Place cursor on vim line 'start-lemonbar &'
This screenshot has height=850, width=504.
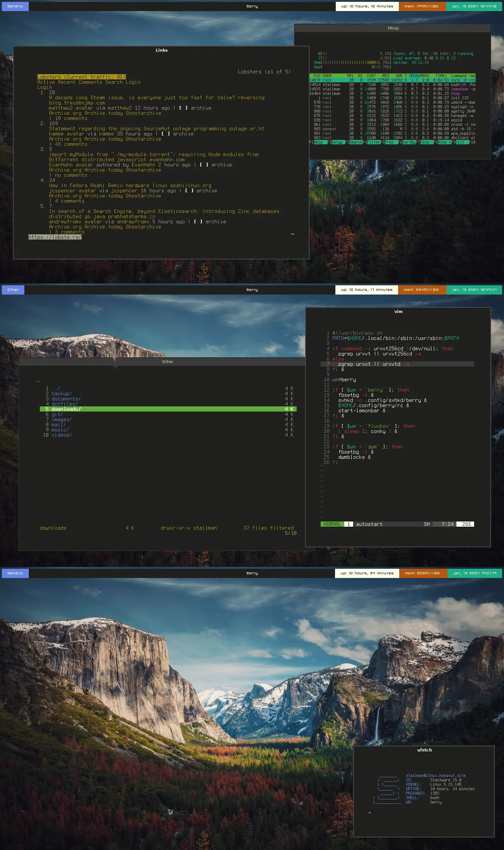pos(362,411)
